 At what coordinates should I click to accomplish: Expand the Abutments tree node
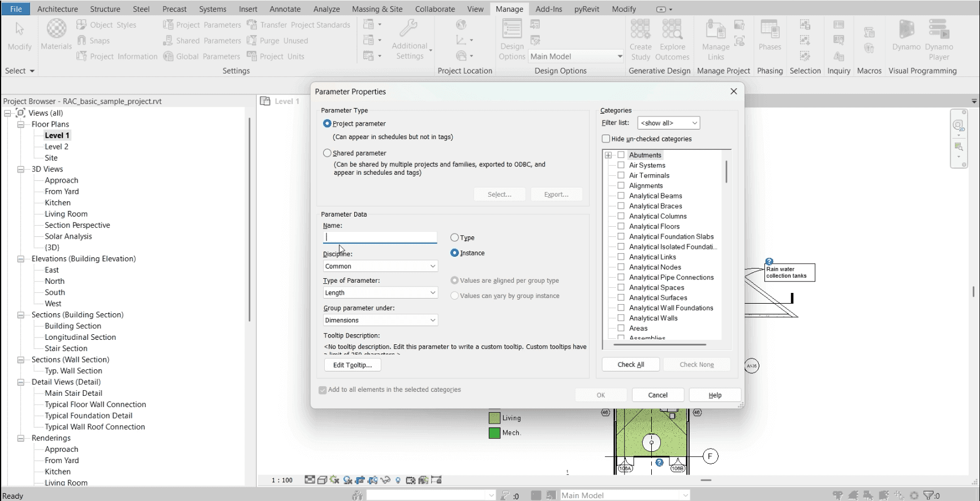608,155
